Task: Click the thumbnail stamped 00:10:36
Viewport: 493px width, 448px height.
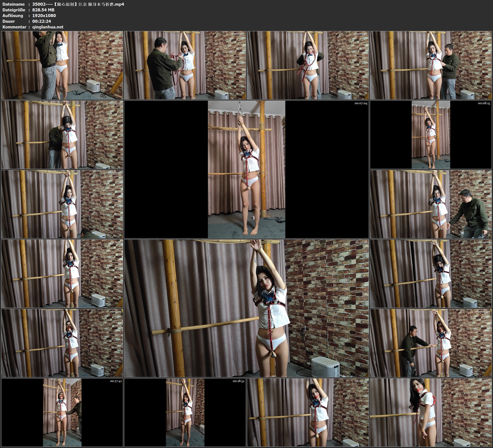Action: (x=431, y=204)
